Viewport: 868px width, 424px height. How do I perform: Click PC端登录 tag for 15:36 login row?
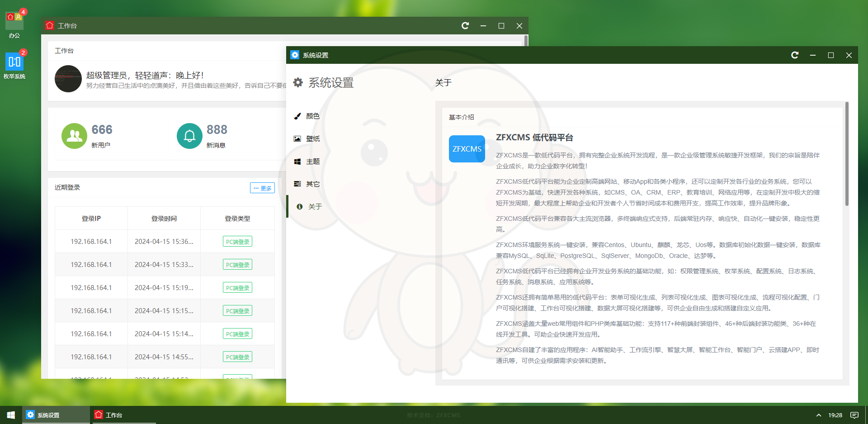click(x=237, y=242)
